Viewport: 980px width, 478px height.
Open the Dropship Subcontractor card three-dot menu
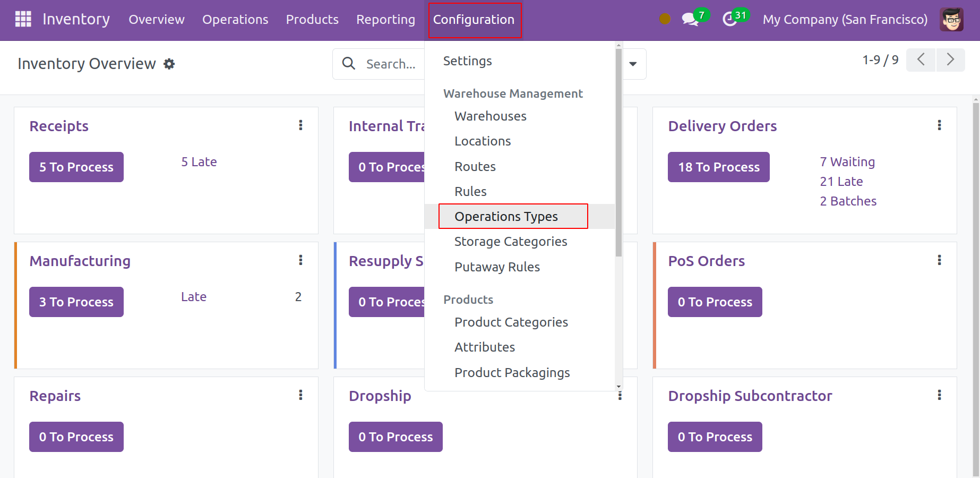(939, 395)
